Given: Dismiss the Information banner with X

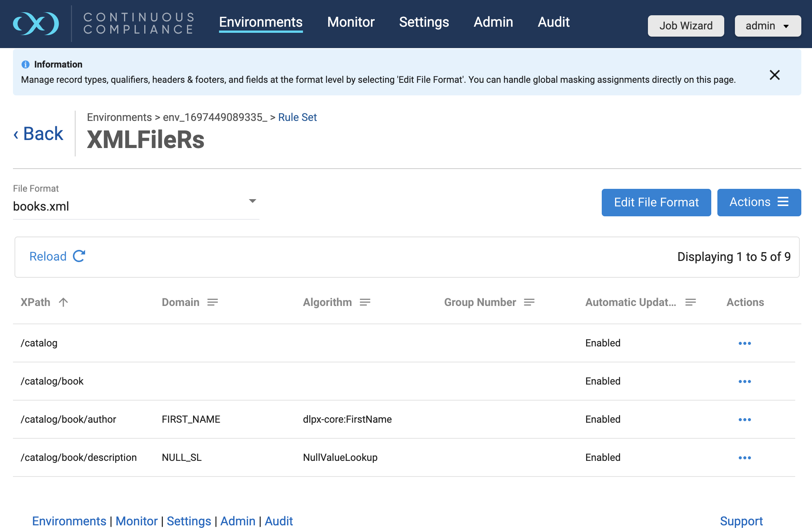Looking at the screenshot, I should (774, 75).
